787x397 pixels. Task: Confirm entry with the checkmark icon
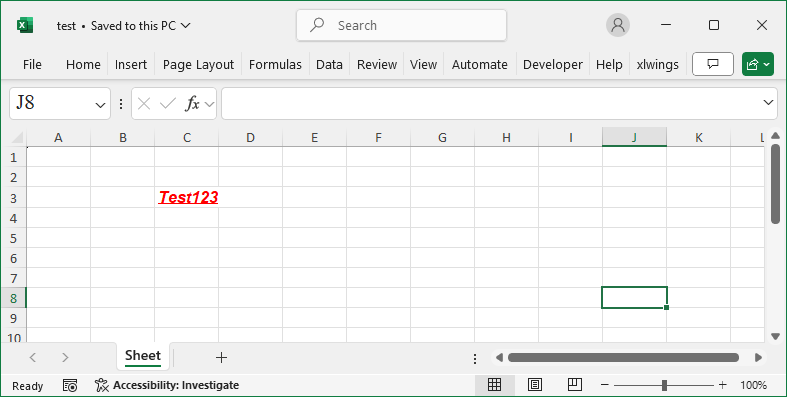pos(168,104)
